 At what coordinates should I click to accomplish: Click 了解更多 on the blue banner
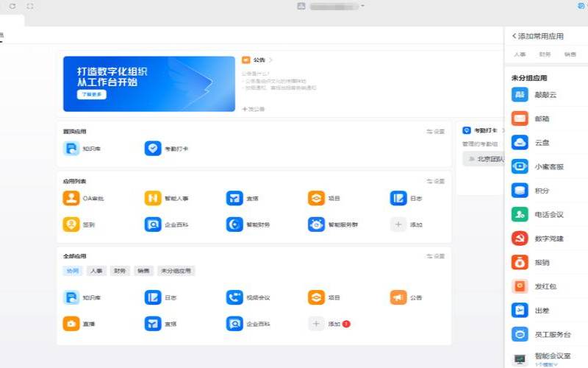[x=91, y=94]
